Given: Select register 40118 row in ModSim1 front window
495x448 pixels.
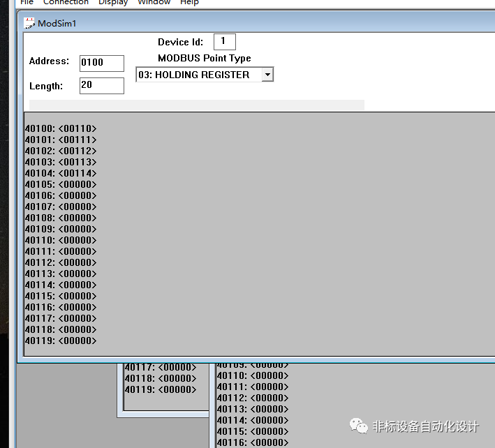Looking at the screenshot, I should coord(61,329).
